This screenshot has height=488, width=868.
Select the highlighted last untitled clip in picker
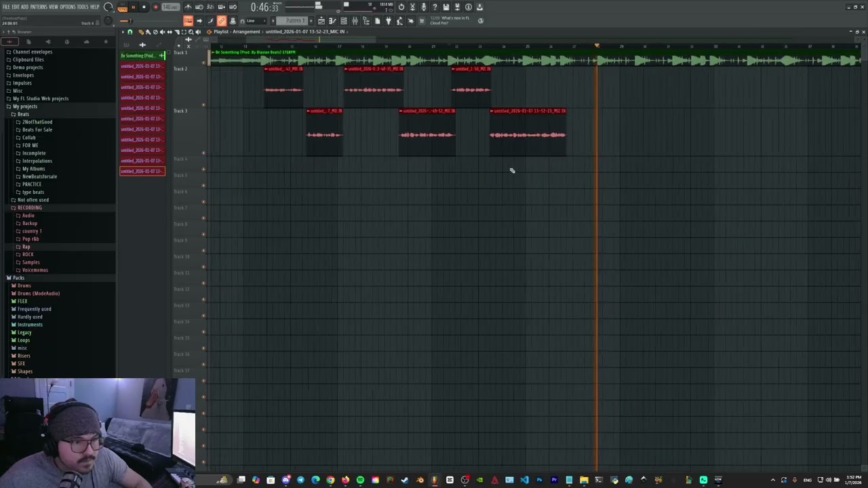[142, 171]
